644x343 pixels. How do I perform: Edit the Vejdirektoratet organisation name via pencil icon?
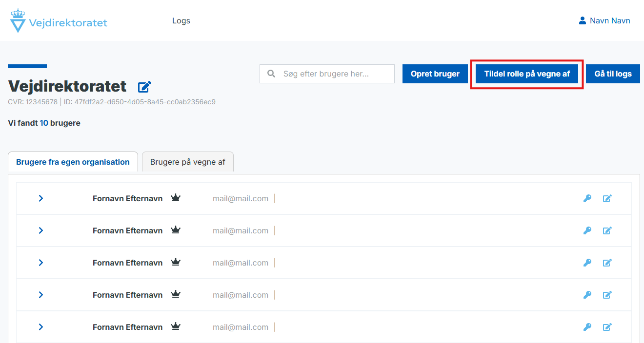(x=144, y=87)
